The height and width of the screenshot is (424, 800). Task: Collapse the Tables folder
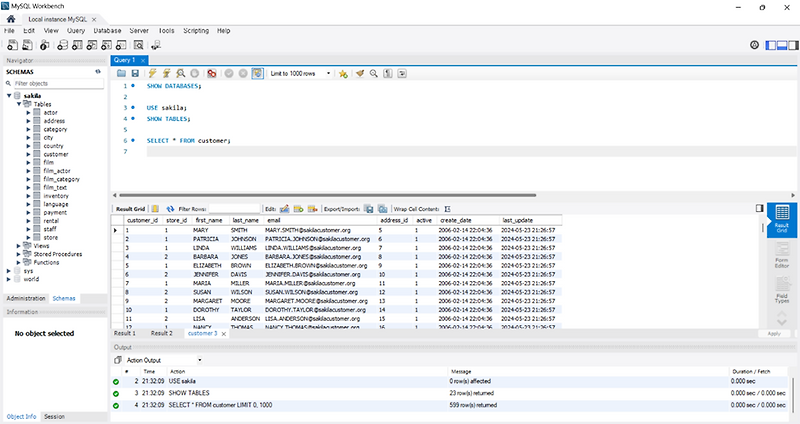click(x=19, y=104)
